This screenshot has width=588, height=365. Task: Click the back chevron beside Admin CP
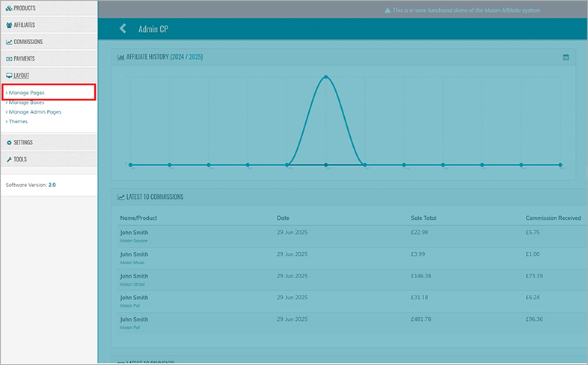coord(123,28)
